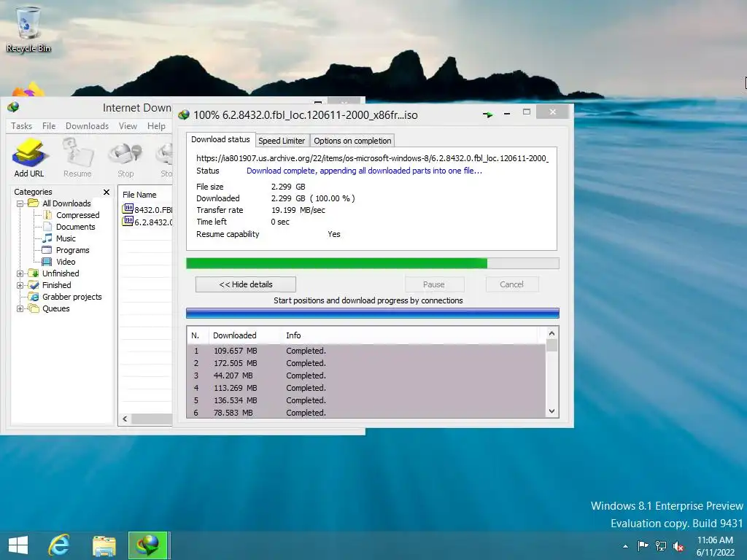Image resolution: width=747 pixels, height=560 pixels.
Task: Click the Cancel button
Action: click(x=511, y=284)
